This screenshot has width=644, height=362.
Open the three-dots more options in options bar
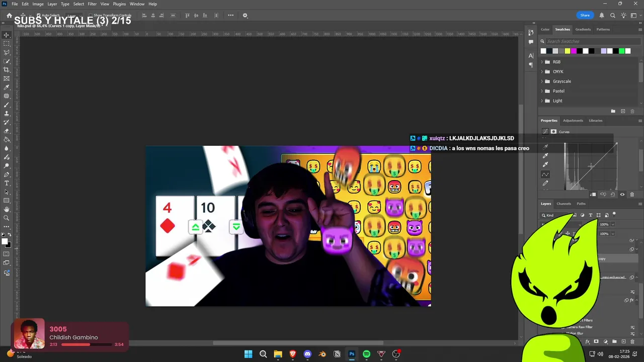coord(230,16)
